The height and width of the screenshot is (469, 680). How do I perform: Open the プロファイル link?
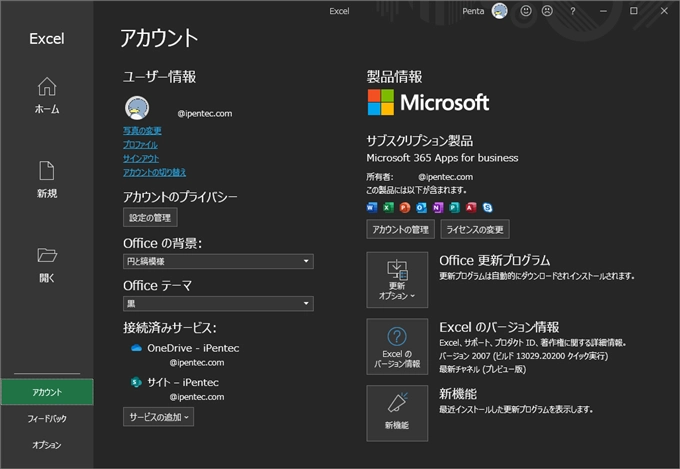click(140, 144)
